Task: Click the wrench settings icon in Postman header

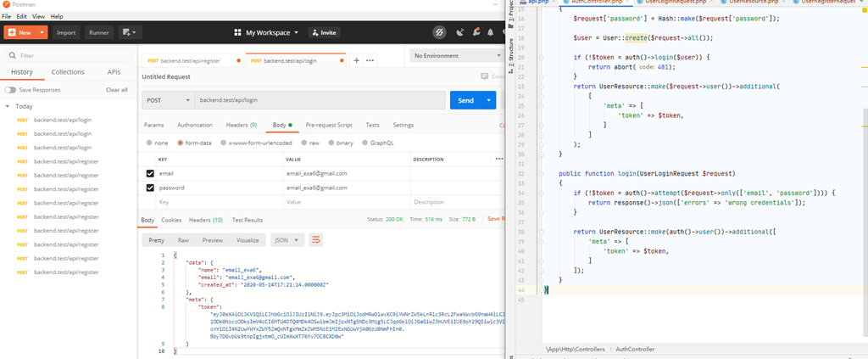Action: pyautogui.click(x=476, y=32)
